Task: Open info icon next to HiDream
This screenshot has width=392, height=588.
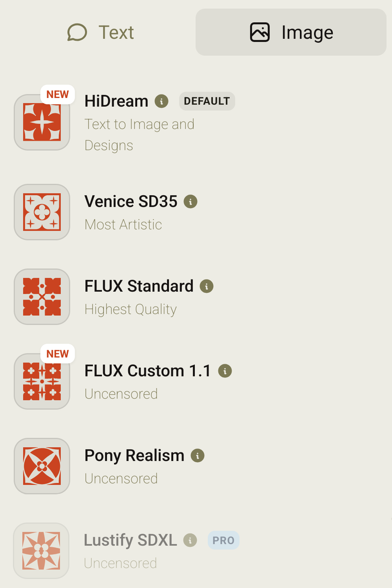Action: 162,101
